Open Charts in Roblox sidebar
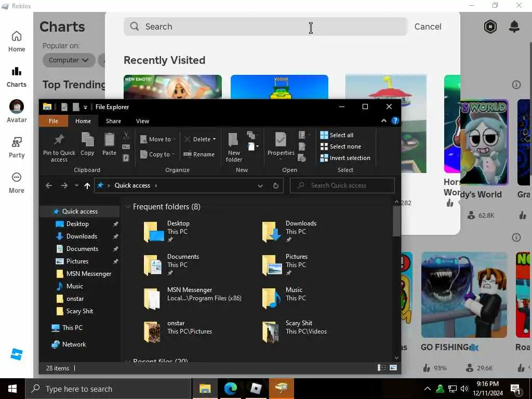This screenshot has width=532, height=399. 16,77
